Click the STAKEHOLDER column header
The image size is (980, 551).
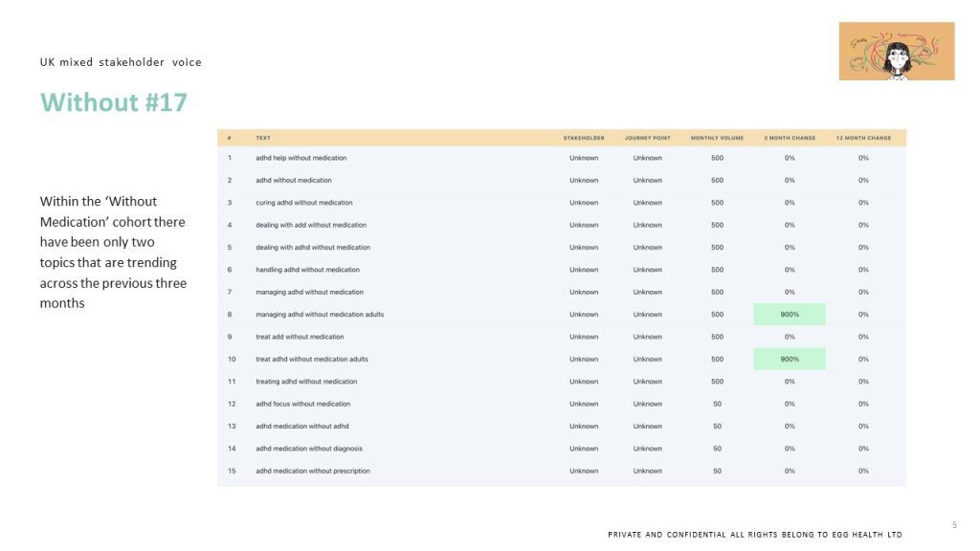coord(584,138)
